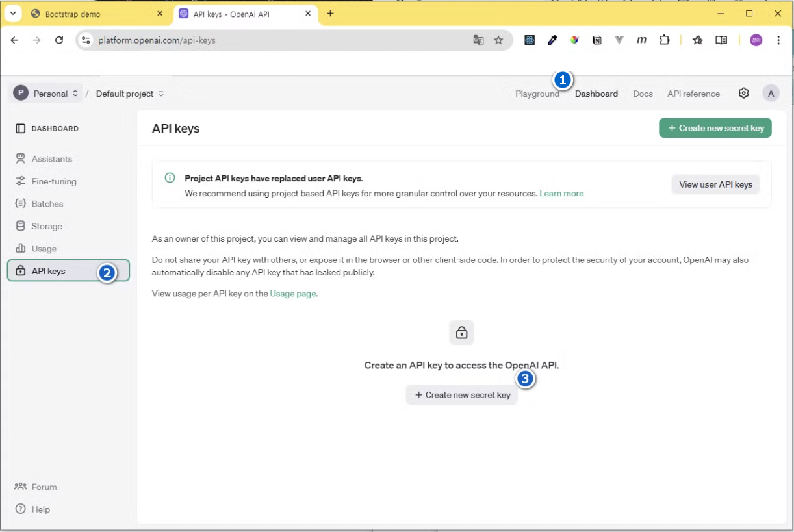Viewport: 794px width, 532px height.
Task: View site information icon in address bar
Action: coord(85,40)
